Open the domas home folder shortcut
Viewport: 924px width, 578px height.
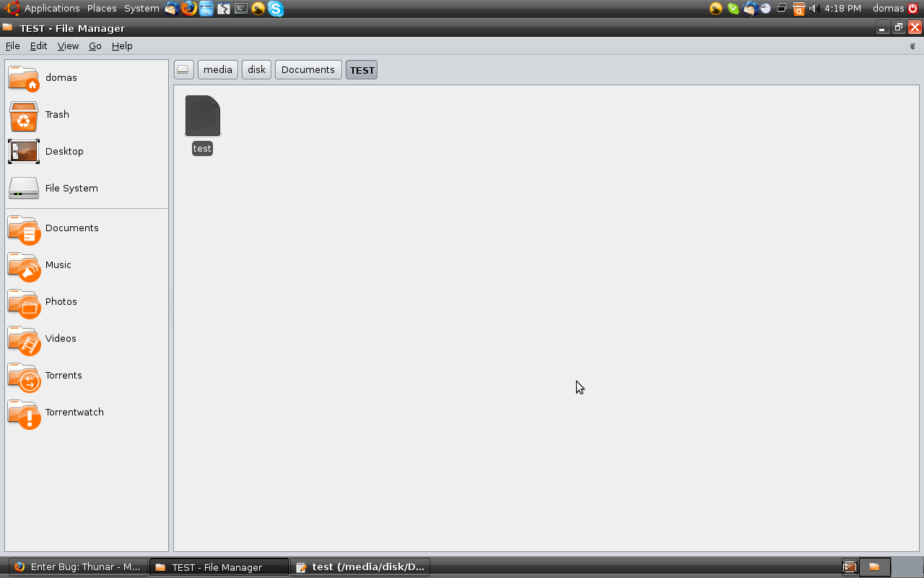pyautogui.click(x=43, y=78)
